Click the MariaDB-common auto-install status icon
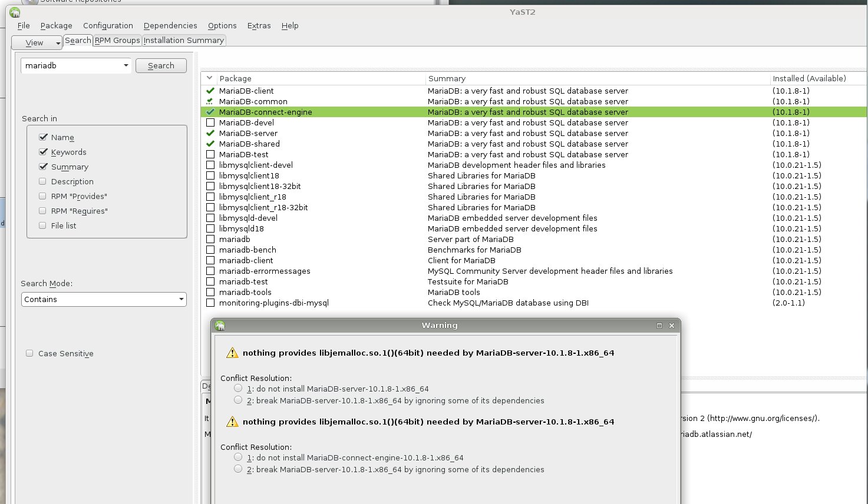This screenshot has width=868, height=504. point(210,101)
